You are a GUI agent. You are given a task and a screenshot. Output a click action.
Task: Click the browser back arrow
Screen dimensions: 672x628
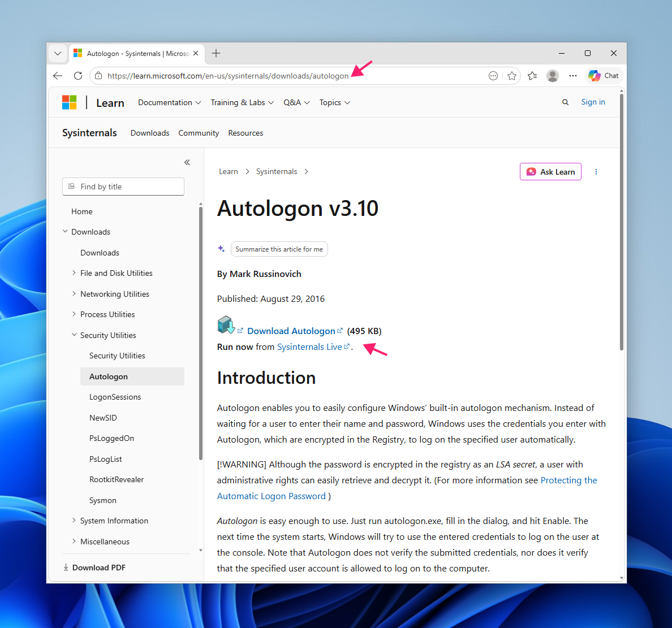pos(58,76)
